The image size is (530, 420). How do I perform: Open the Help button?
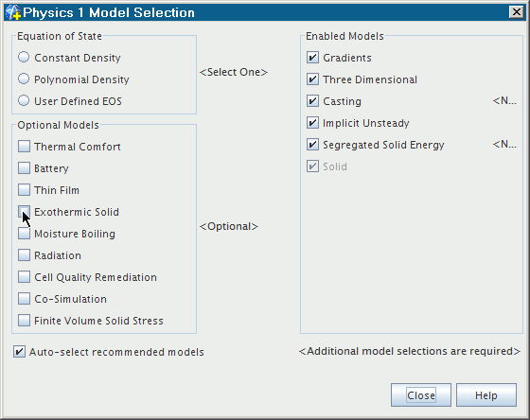(486, 395)
